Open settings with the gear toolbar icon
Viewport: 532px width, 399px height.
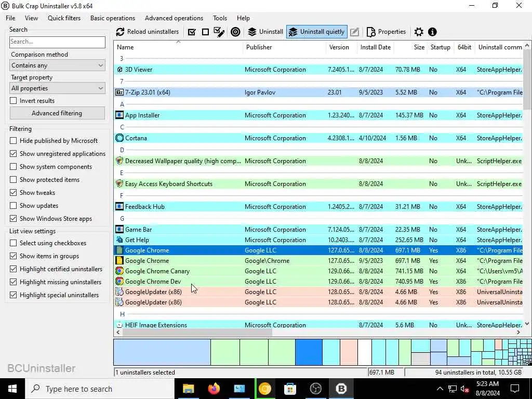(x=419, y=32)
